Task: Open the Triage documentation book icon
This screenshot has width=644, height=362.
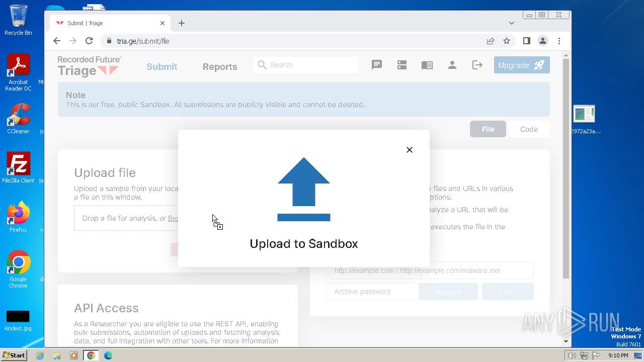Action: pyautogui.click(x=427, y=65)
